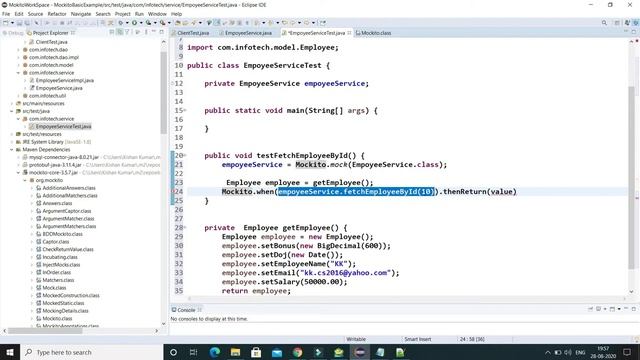Select mysql-connector-java jar entry
Image resolution: width=640 pixels, height=360 pixels.
pos(64,157)
